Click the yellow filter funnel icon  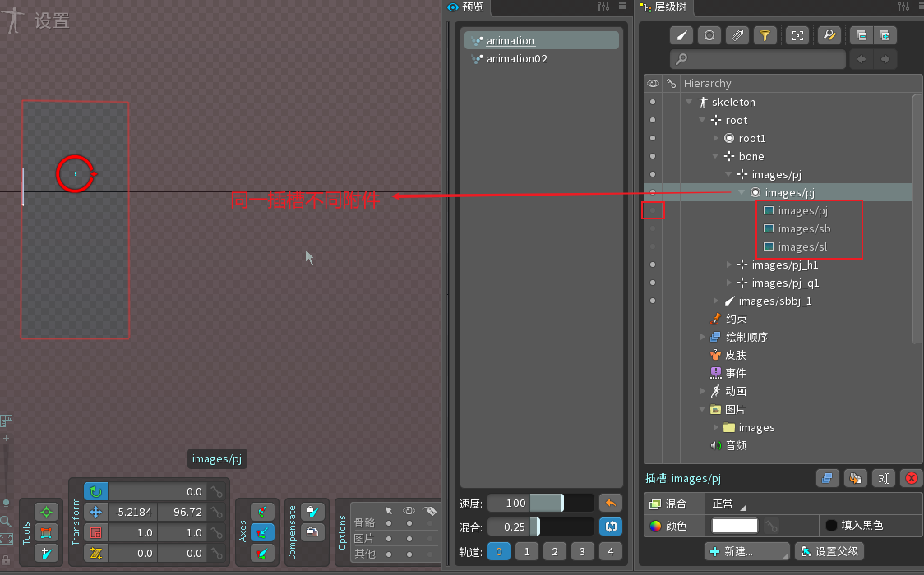(765, 35)
